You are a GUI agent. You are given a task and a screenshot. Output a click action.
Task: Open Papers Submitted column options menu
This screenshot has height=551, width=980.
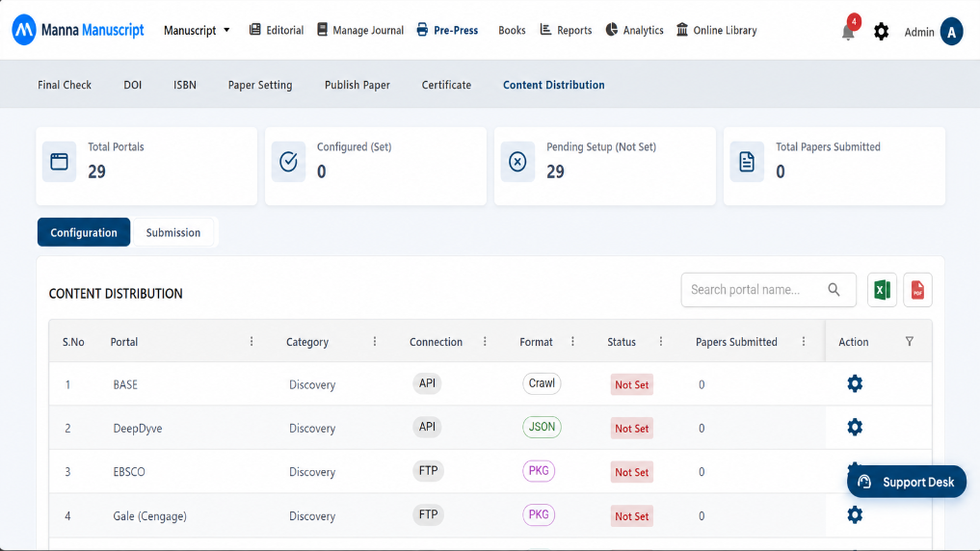[803, 341]
